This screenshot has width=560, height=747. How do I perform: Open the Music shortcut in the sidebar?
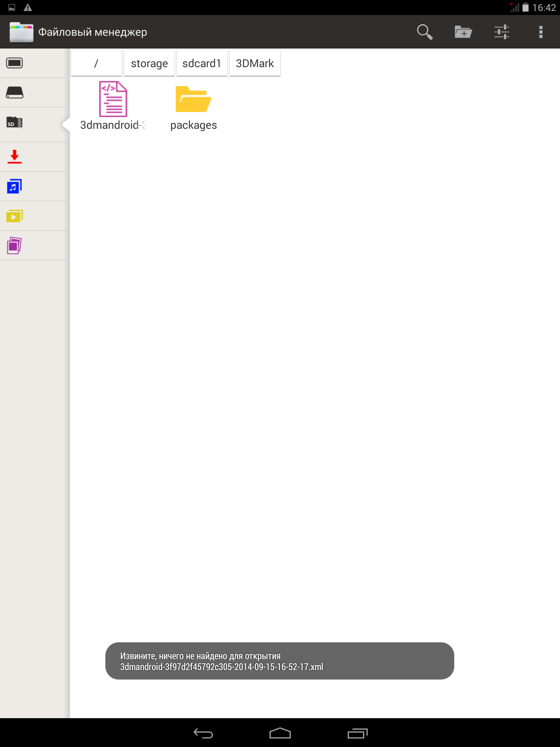[15, 186]
